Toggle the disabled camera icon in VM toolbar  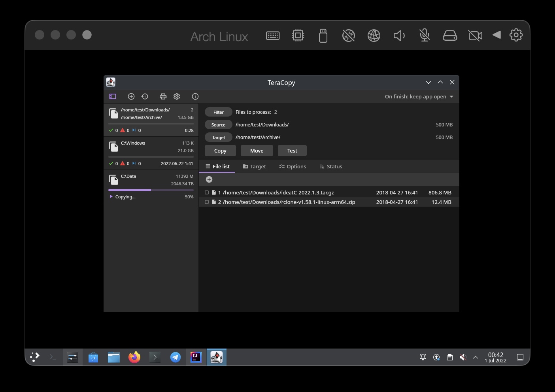pyautogui.click(x=475, y=36)
